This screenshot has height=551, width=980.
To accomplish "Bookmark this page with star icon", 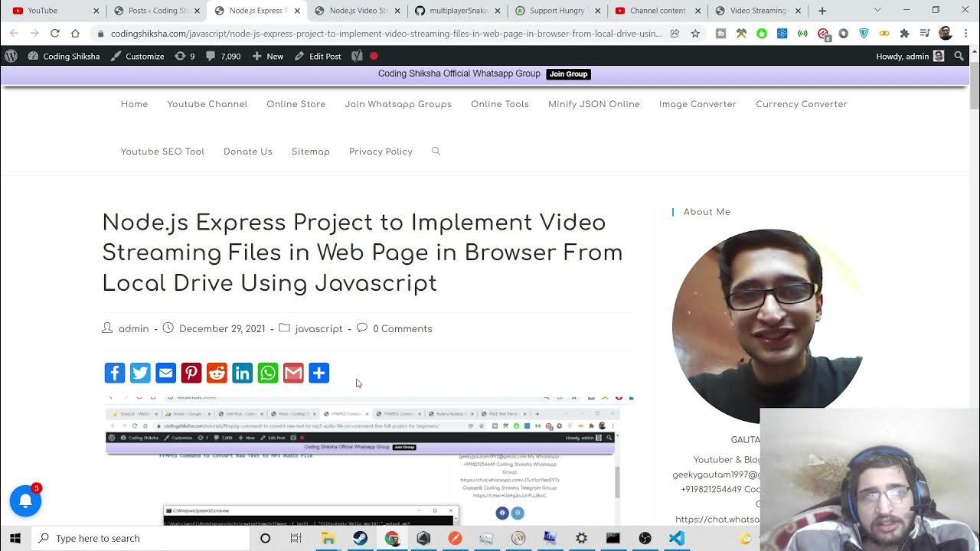I will [x=695, y=34].
